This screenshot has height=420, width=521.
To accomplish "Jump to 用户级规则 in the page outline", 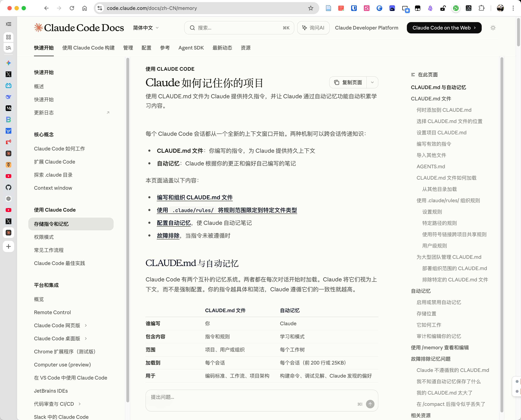I will [434, 246].
